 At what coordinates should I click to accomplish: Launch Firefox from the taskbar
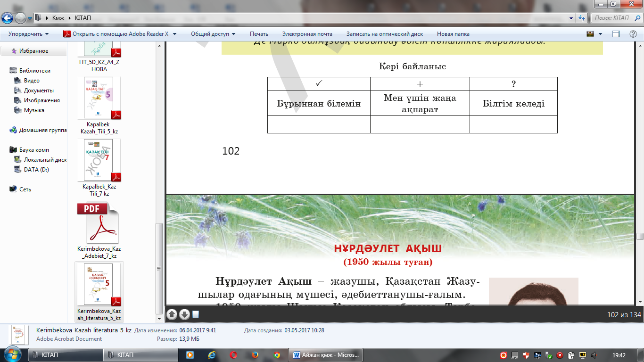click(255, 355)
